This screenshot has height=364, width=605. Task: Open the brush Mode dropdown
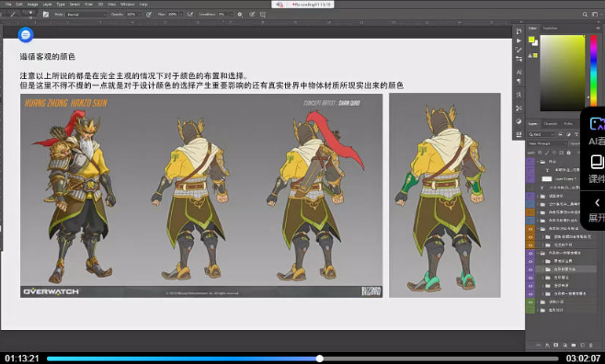86,15
